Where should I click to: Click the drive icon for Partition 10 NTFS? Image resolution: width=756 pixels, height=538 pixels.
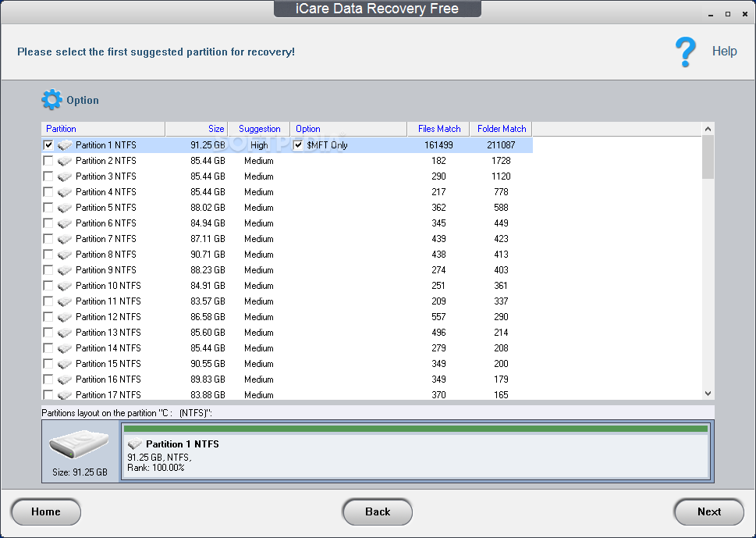click(65, 286)
